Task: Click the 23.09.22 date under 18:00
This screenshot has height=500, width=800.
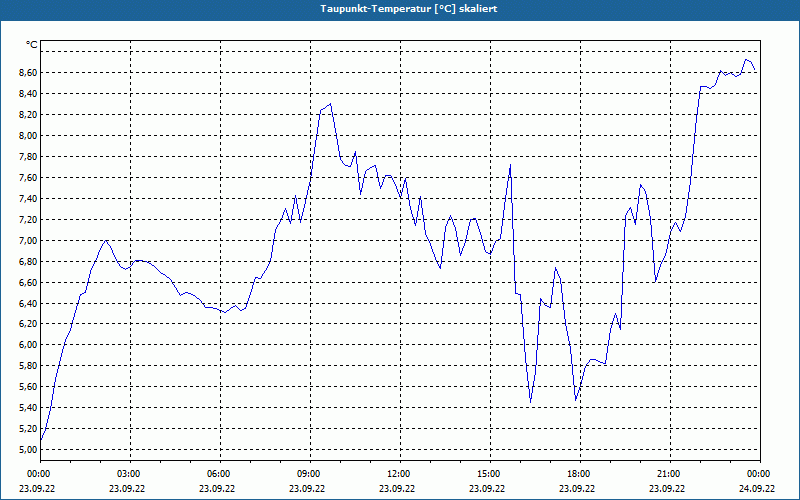Action: [x=577, y=488]
